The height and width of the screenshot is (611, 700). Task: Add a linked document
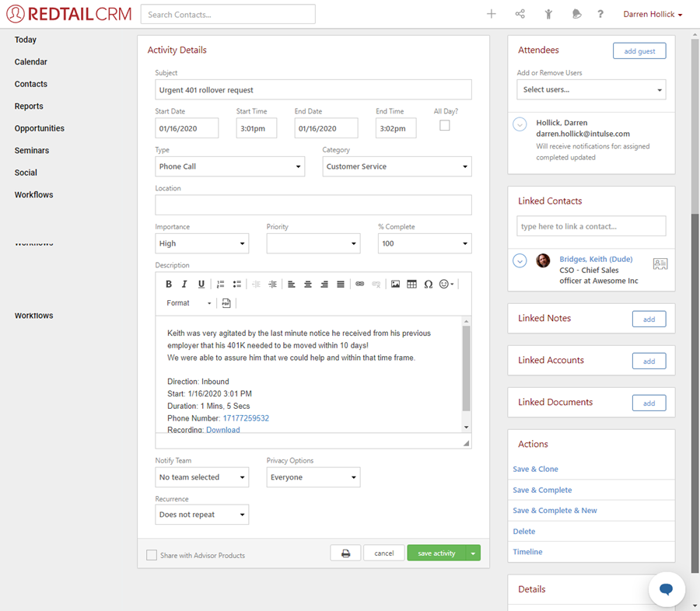[649, 403]
